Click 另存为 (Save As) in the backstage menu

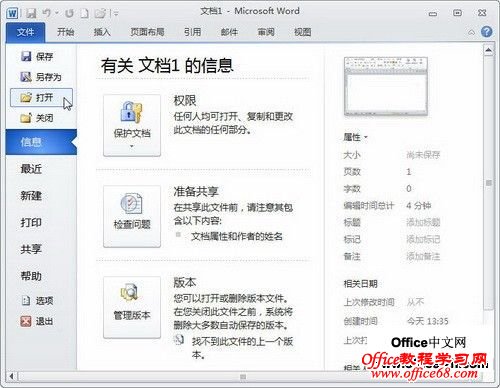pos(41,77)
